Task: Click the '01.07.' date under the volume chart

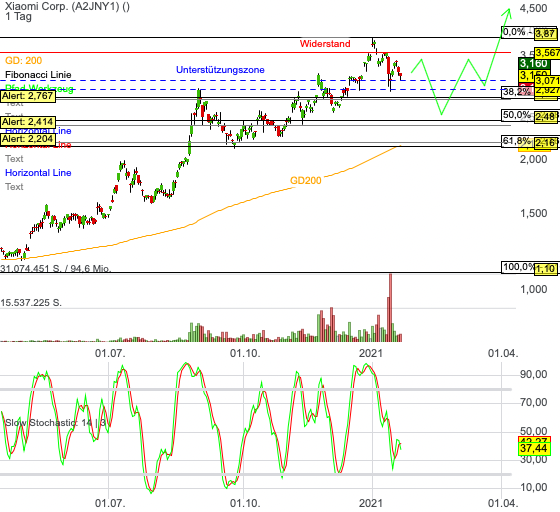Action: [110, 353]
